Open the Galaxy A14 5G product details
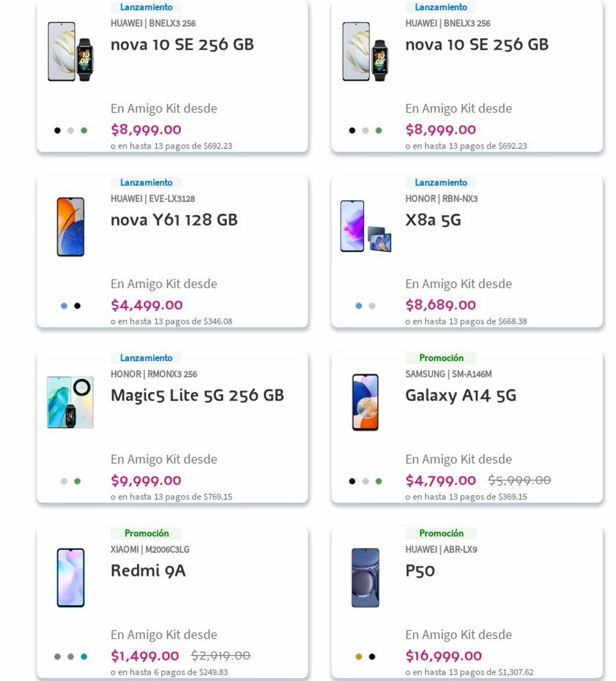The image size is (616, 681). point(461,394)
